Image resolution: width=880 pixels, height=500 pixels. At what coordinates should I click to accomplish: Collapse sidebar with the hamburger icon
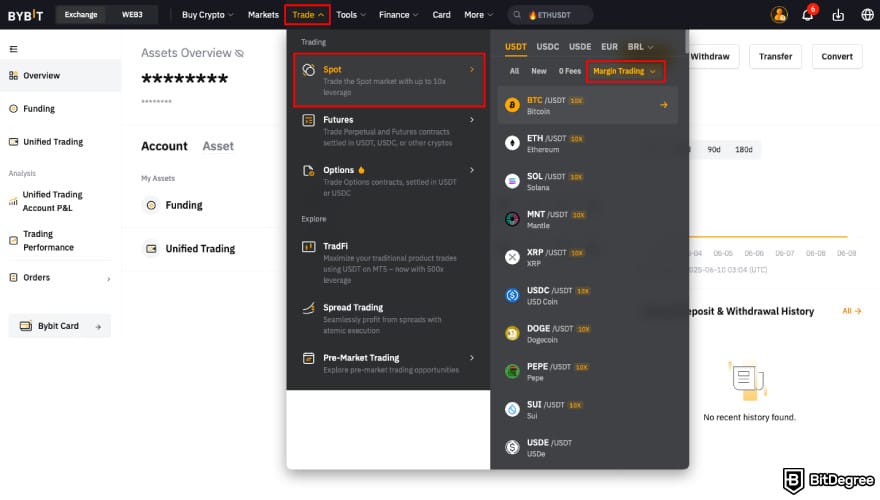(x=13, y=49)
